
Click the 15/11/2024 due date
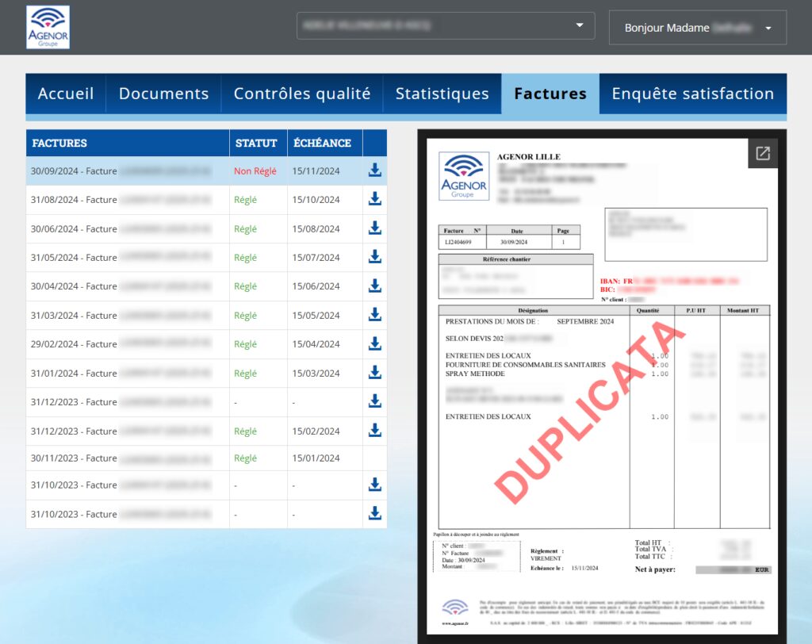[316, 171]
